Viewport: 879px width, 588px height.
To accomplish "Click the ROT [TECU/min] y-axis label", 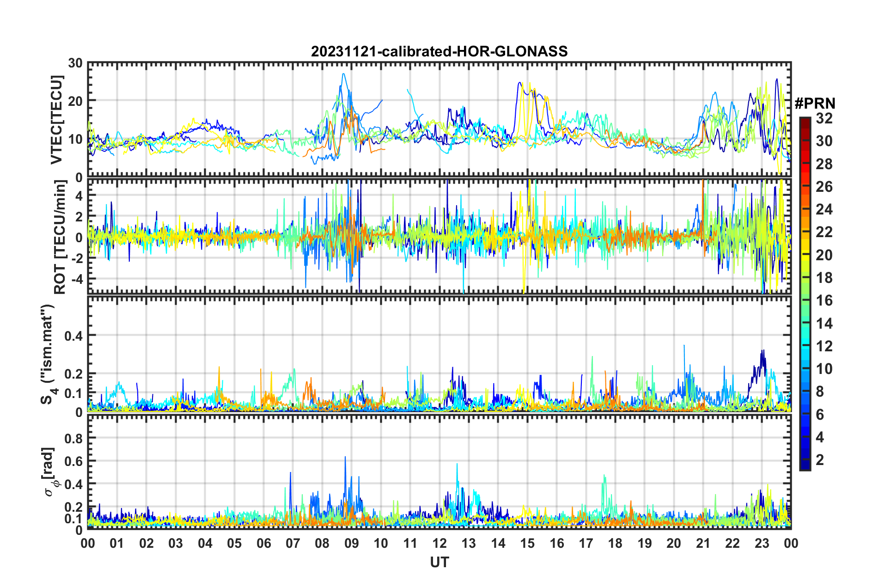I will coord(60,237).
